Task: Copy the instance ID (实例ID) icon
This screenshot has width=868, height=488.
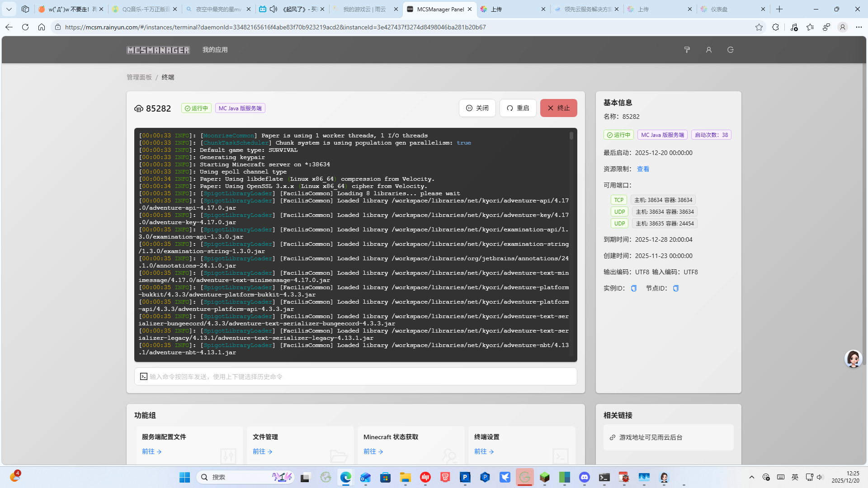Action: [x=634, y=288]
